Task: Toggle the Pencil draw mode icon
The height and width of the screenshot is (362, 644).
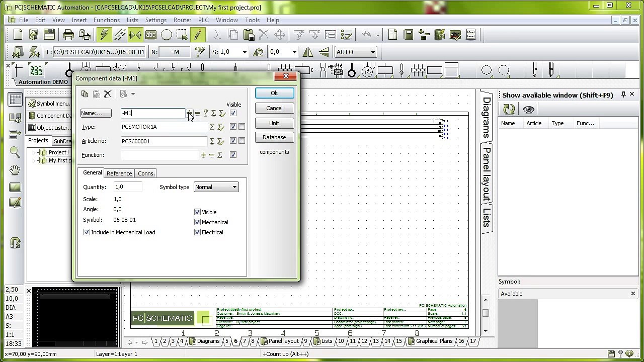Action: [198, 35]
